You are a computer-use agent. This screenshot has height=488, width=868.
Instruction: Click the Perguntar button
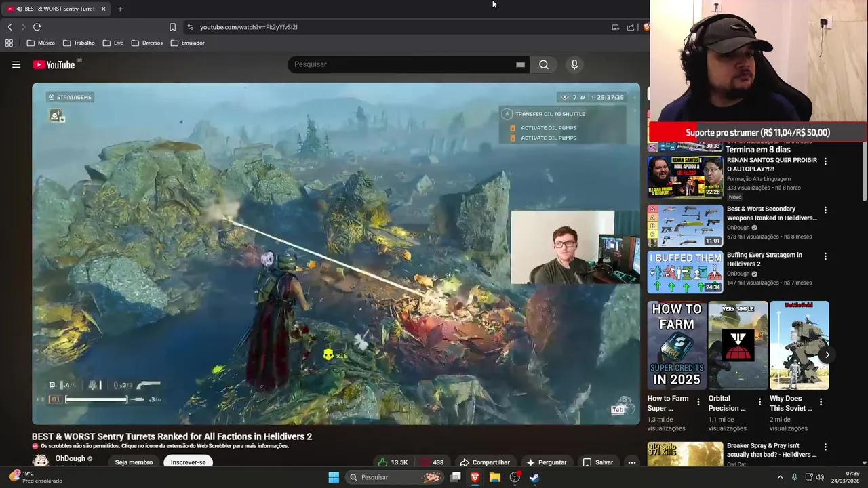[x=546, y=462]
